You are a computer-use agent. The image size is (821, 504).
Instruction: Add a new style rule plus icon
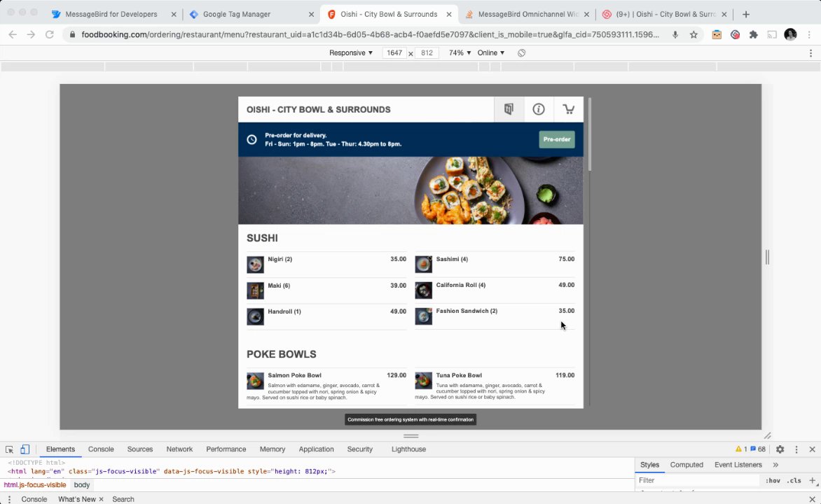coord(812,480)
